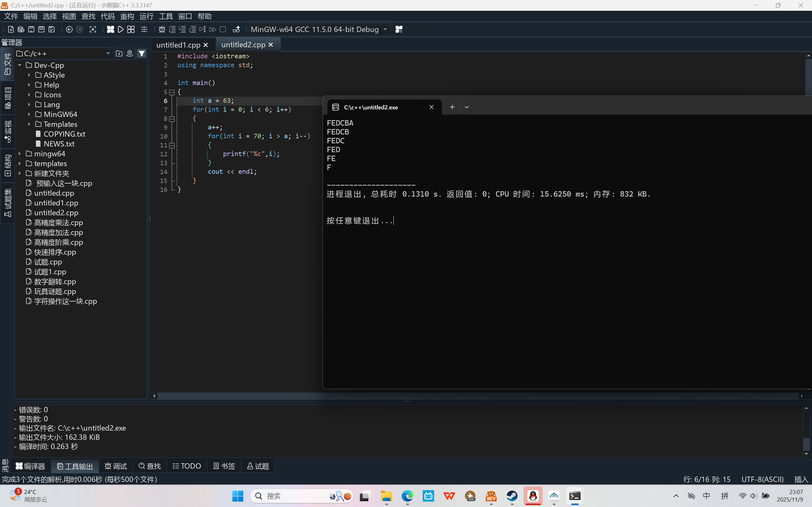
Task: Open the 运行 menu
Action: (146, 16)
